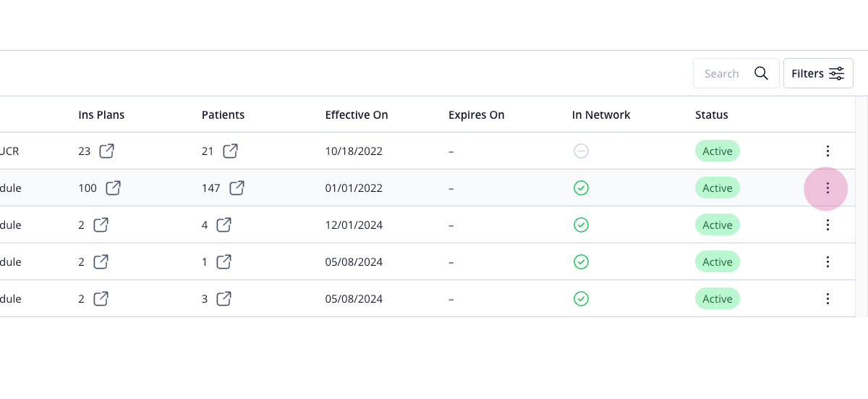Viewport: 868px width, 399px height.
Task: Open the Filters button
Action: point(818,73)
